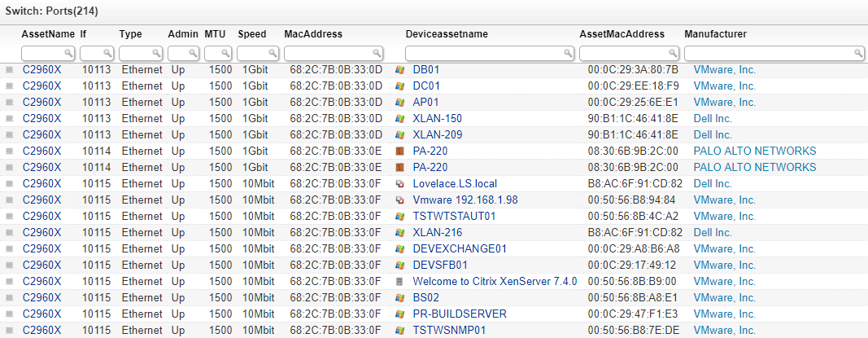The width and height of the screenshot is (868, 338).
Task: Open the Vmware 192.168.1.98 device link
Action: click(465, 200)
